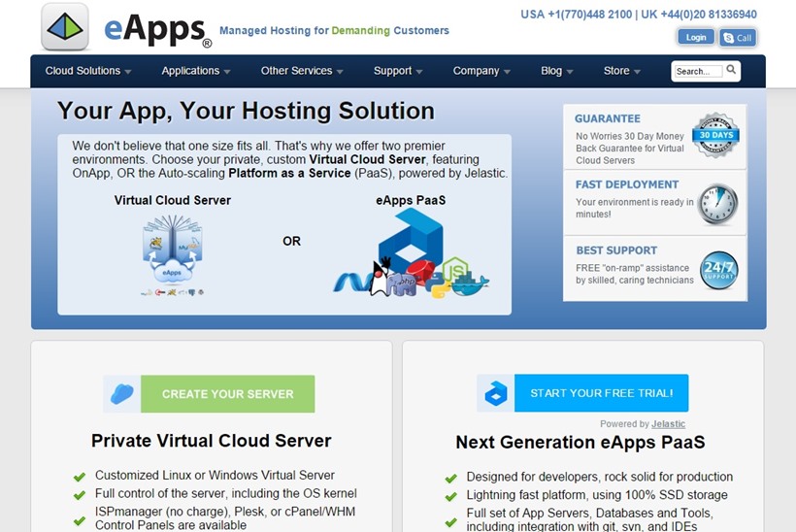
Task: Expand the Other Services dropdown arrow
Action: pos(340,72)
